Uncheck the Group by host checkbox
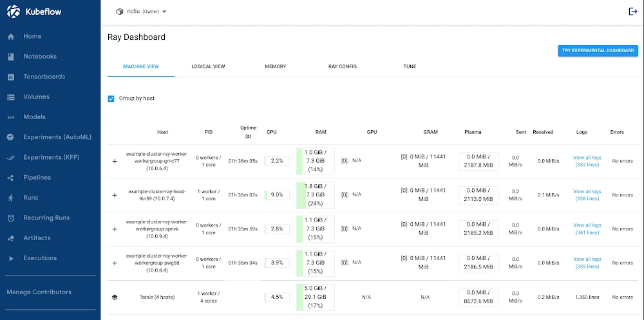The height and width of the screenshot is (320, 644). pyautogui.click(x=111, y=99)
